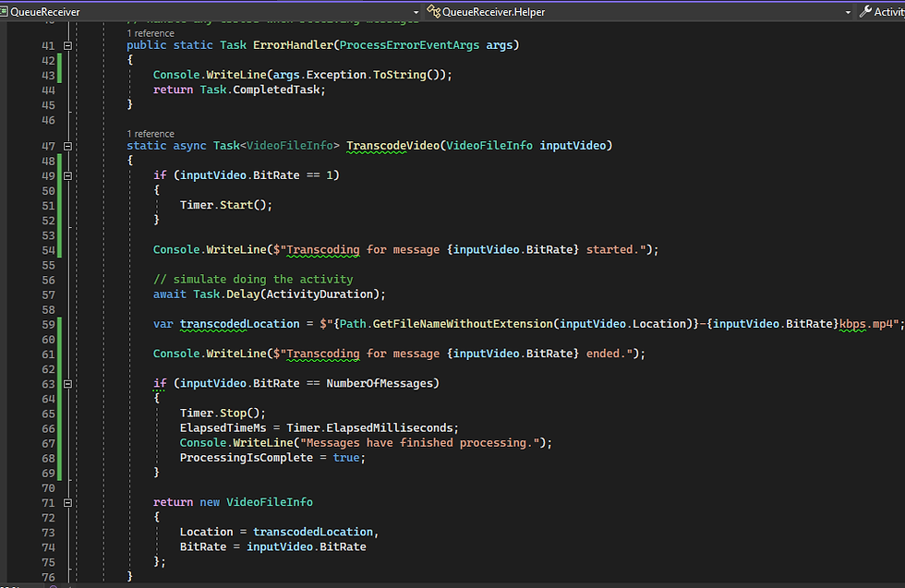Click ElapsedTimeMs assignment on line 66
The image size is (905, 588).
[223, 428]
